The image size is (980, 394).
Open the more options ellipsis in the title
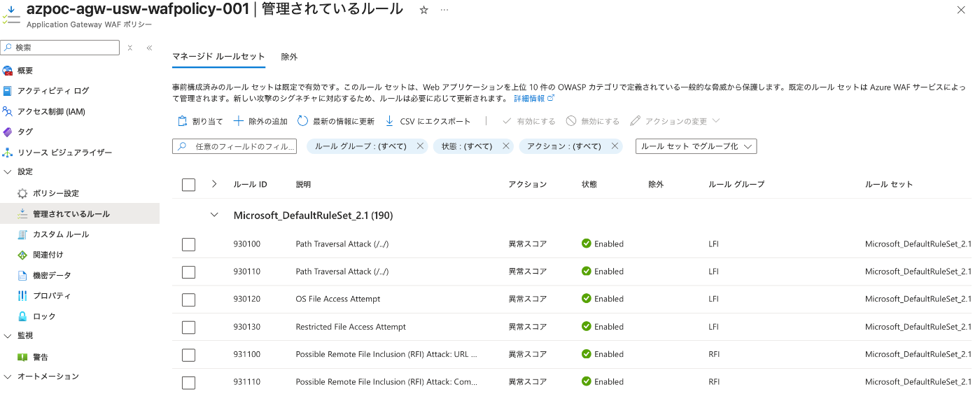444,10
